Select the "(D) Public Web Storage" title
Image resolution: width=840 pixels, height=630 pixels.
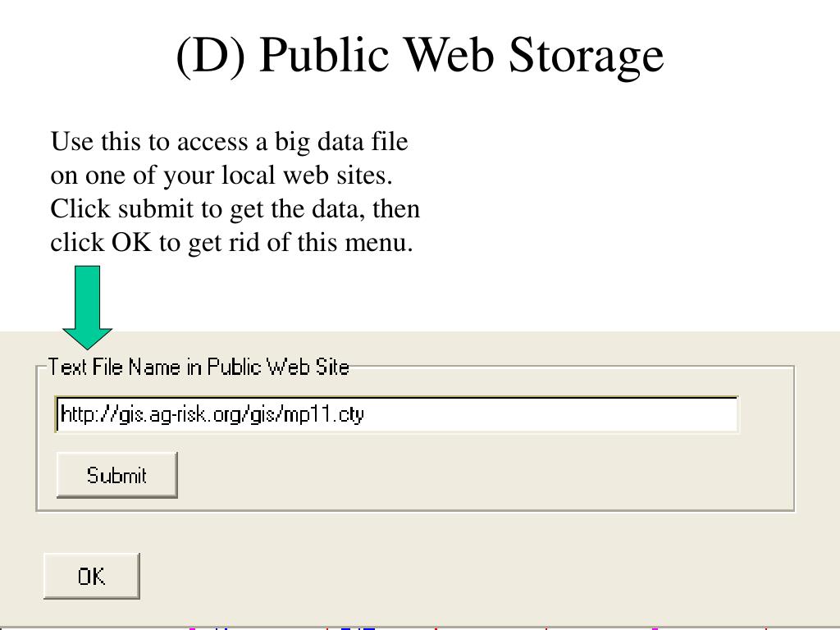(x=420, y=56)
